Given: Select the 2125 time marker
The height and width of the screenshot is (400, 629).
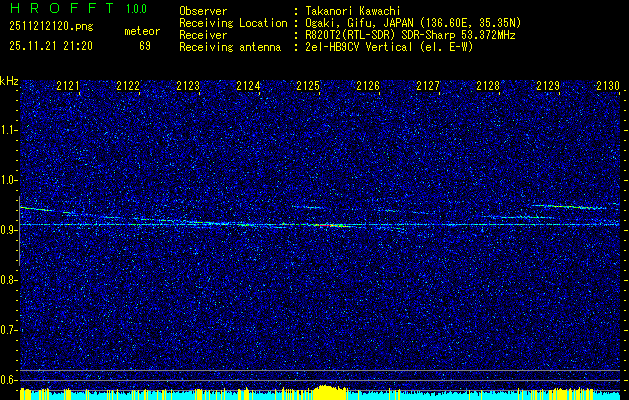Looking at the screenshot, I should coord(308,86).
